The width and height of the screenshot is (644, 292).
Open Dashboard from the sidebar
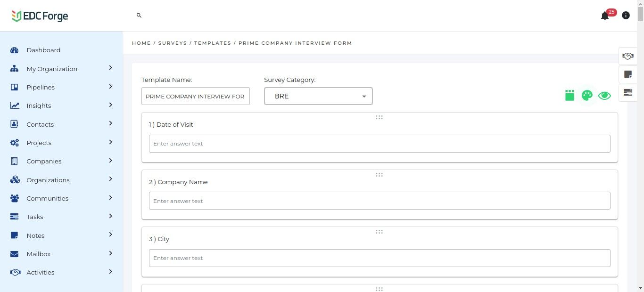click(x=43, y=50)
